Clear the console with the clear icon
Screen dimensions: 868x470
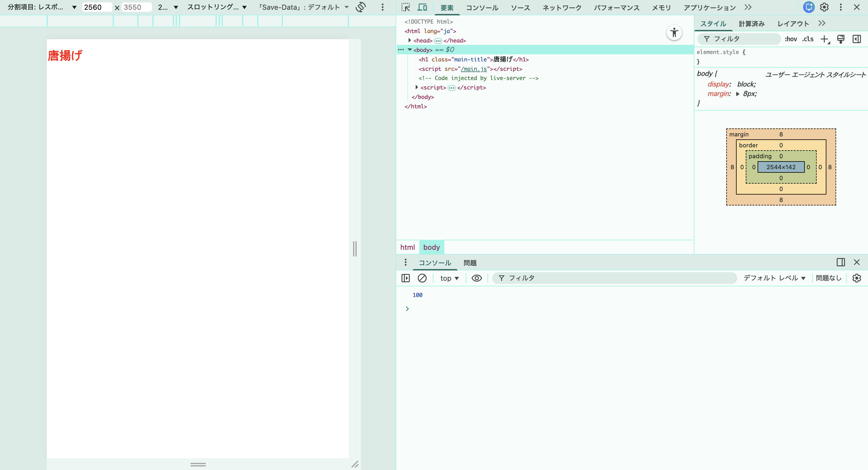pos(422,278)
